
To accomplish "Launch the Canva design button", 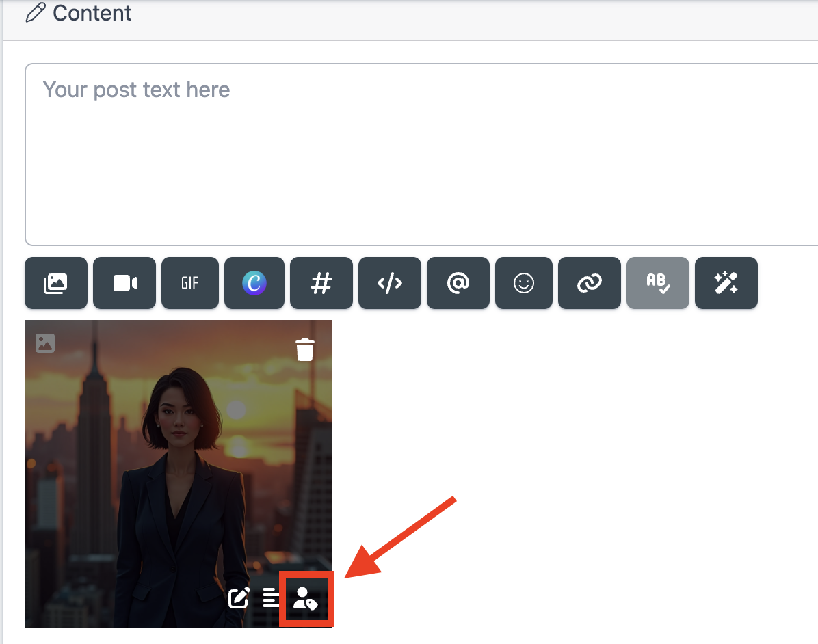I will click(x=254, y=283).
